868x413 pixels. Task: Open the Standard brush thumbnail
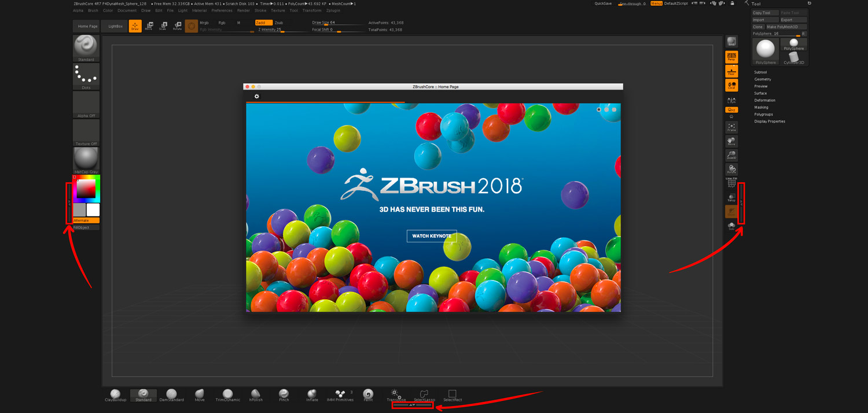86,49
